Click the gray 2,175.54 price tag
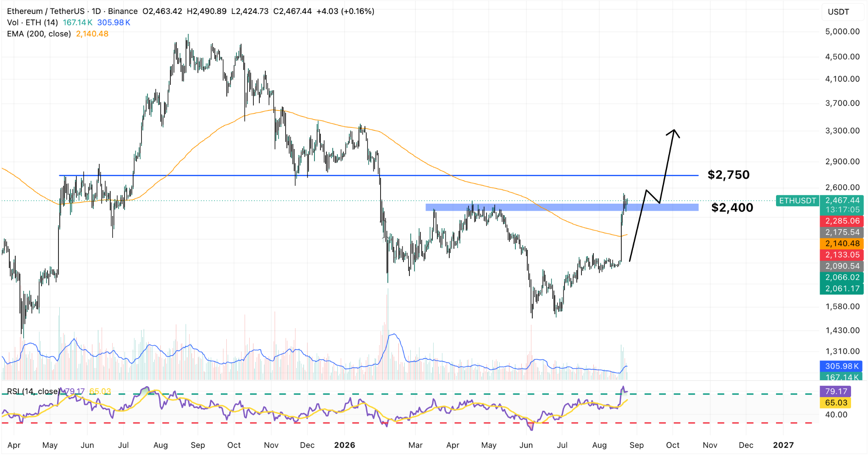The image size is (868, 456). point(842,232)
